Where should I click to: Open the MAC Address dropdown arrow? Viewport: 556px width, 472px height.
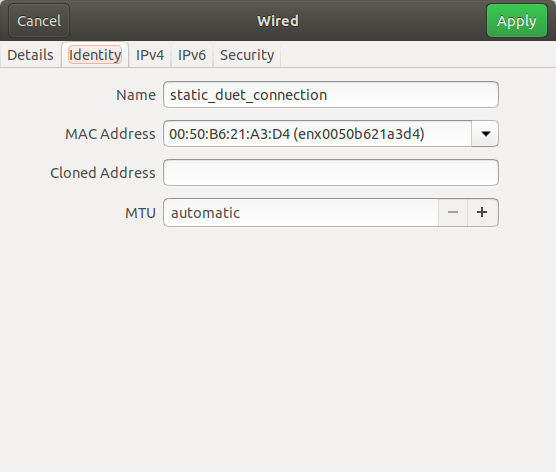[x=485, y=134]
